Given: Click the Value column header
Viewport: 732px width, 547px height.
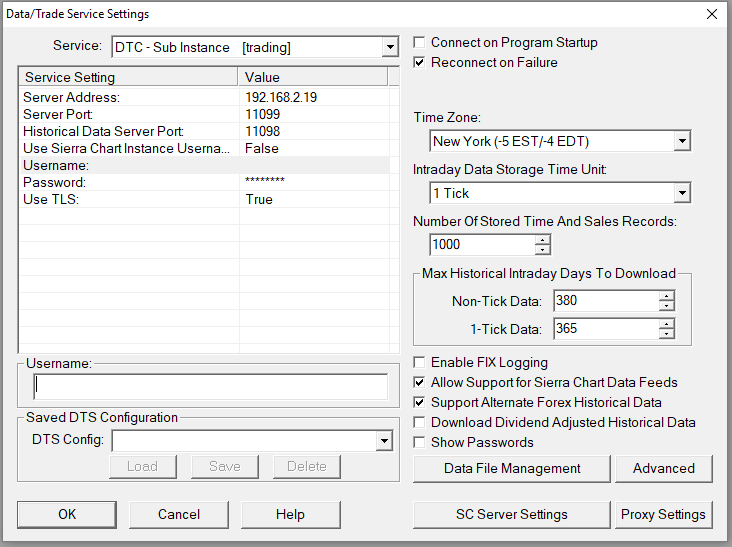Looking at the screenshot, I should click(313, 77).
